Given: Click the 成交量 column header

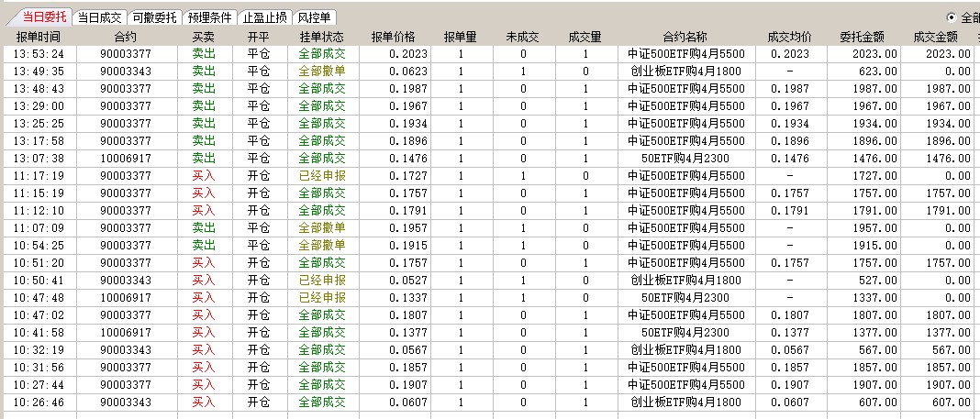Looking at the screenshot, I should [585, 37].
